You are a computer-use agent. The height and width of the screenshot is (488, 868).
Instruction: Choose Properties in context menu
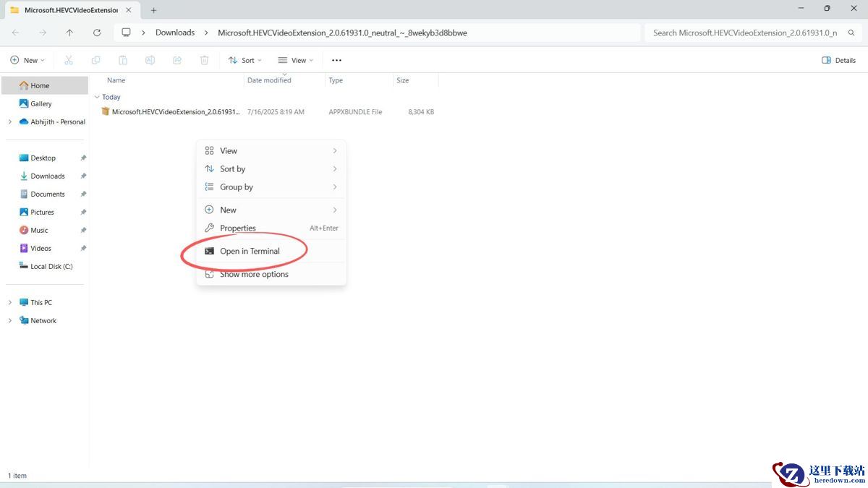click(271, 228)
